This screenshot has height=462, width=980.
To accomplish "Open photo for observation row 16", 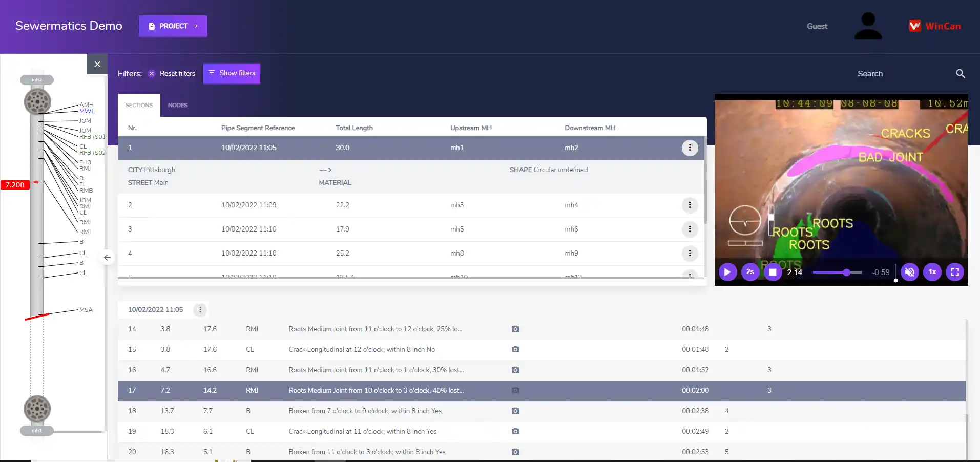I will tap(515, 370).
